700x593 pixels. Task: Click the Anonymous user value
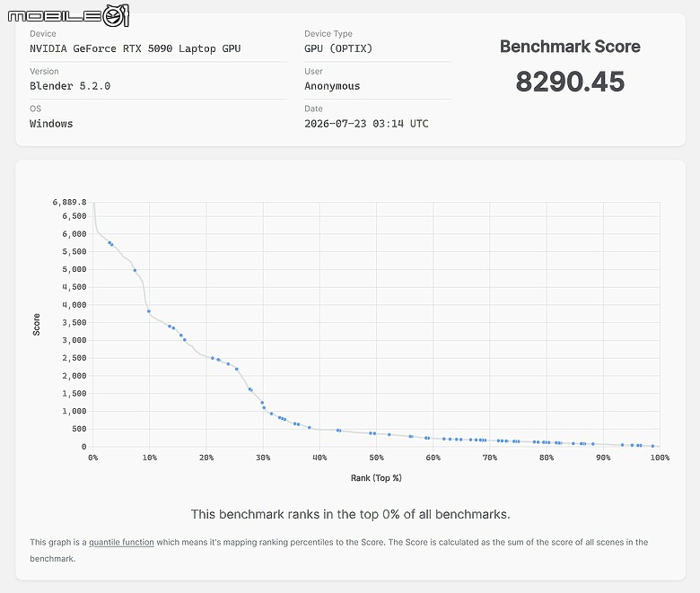point(332,86)
